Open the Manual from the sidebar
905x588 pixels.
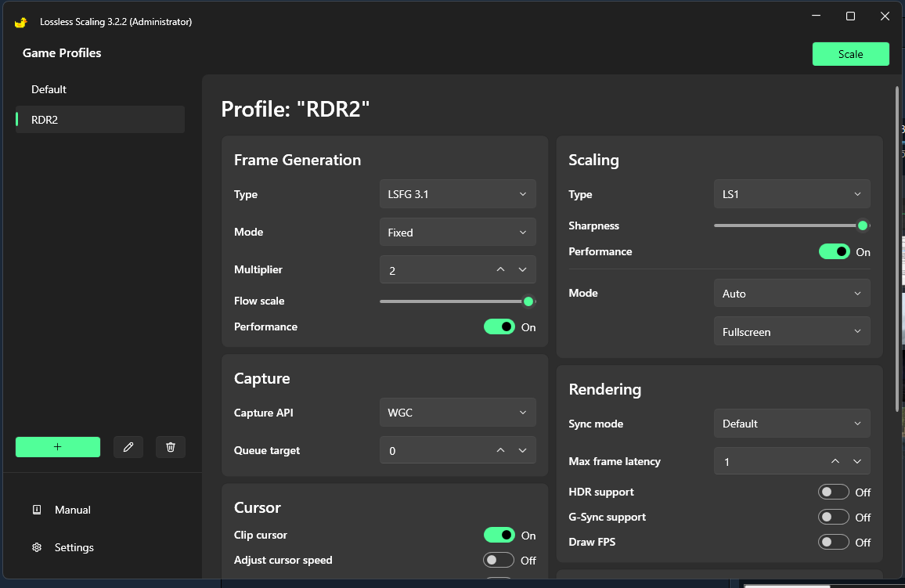[72, 510]
